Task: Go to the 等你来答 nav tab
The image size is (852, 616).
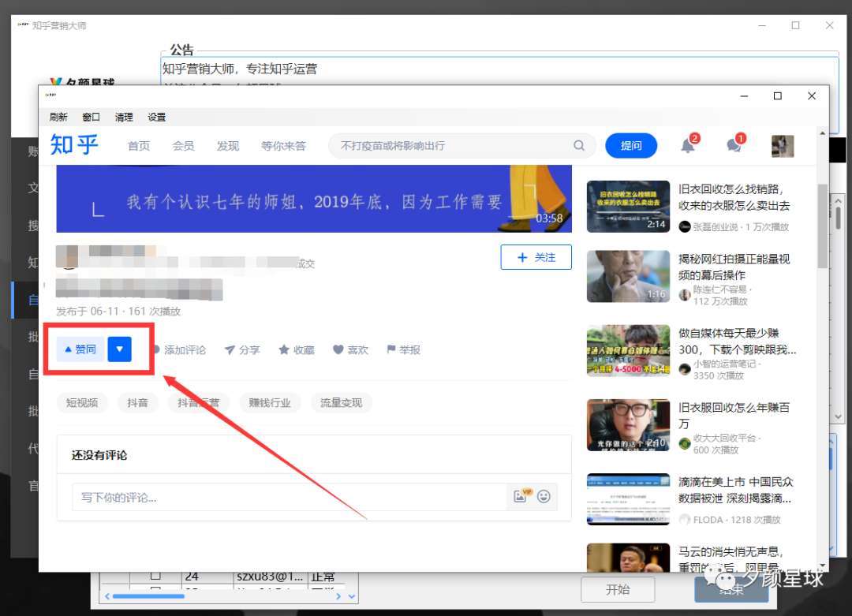Action: pos(283,146)
